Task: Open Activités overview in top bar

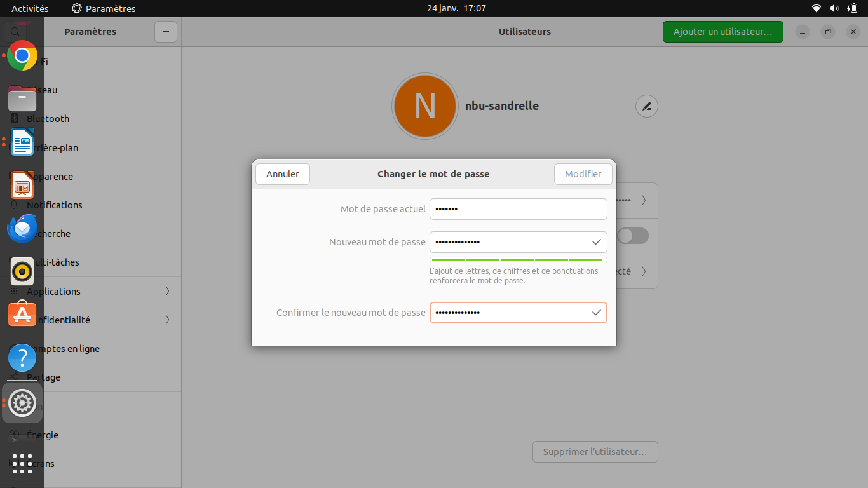Action: tap(30, 9)
